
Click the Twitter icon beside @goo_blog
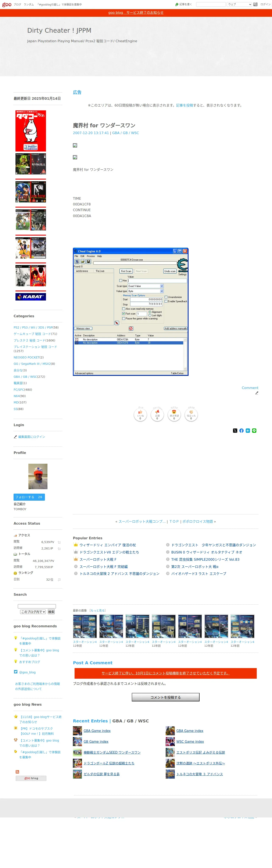pos(15,671)
